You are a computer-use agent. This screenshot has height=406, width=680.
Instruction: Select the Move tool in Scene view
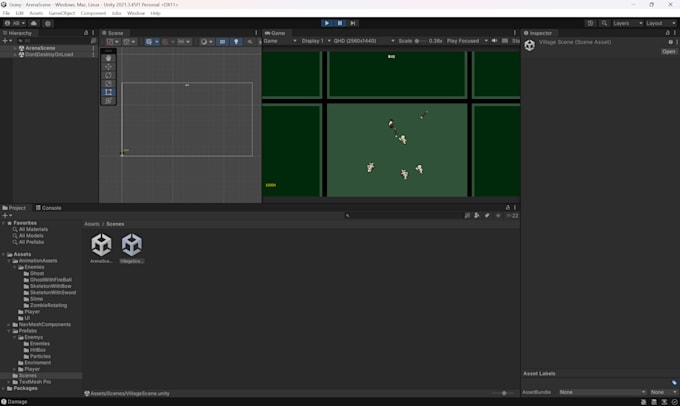(x=108, y=67)
